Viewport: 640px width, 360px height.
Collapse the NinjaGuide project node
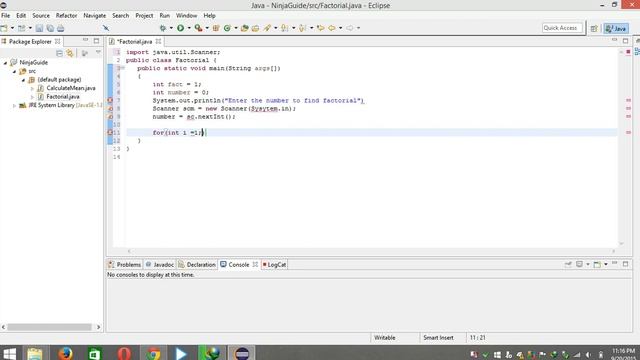5,62
